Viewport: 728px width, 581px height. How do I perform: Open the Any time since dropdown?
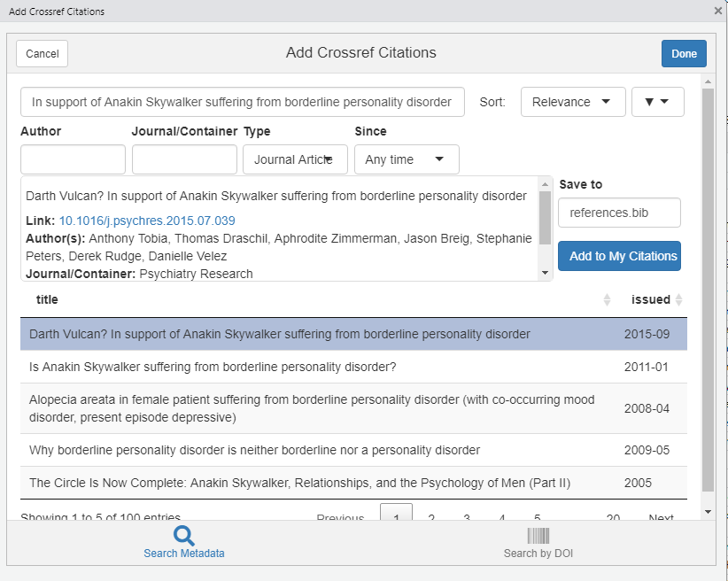(x=407, y=159)
